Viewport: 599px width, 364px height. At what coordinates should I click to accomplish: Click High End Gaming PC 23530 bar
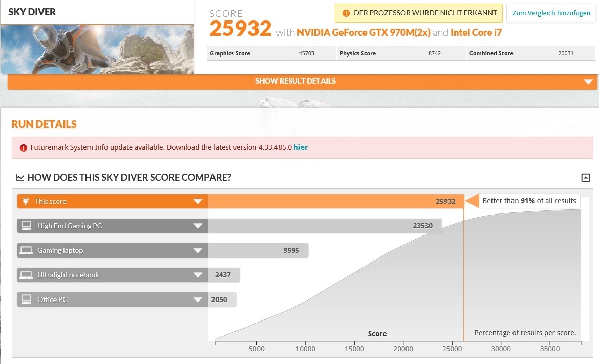tap(325, 226)
